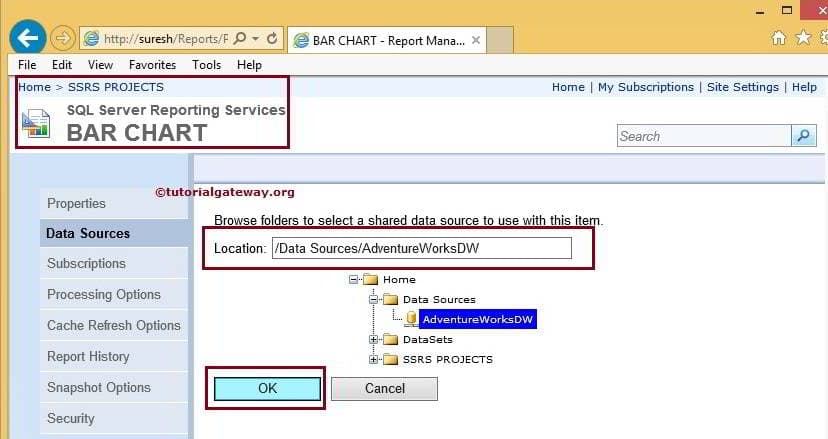Click the page refresh icon
The height and width of the screenshot is (439, 828).
pyautogui.click(x=272, y=39)
